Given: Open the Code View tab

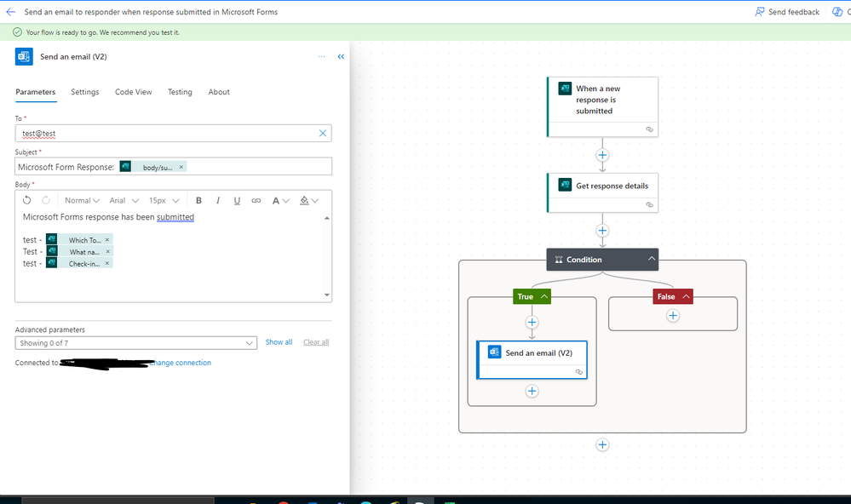Looking at the screenshot, I should [x=134, y=92].
